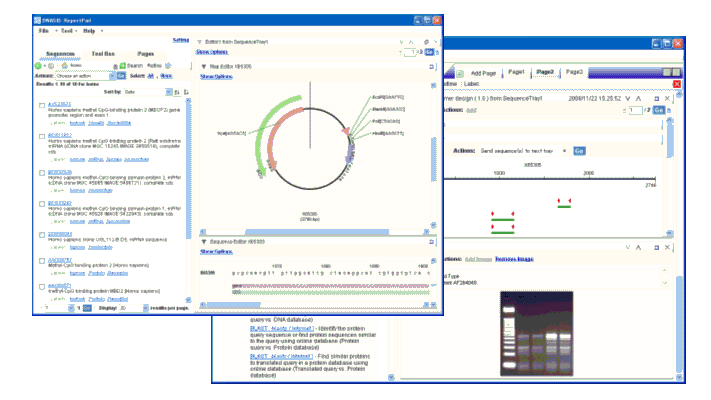Collapse the Map Editor panel triangle

[205, 67]
